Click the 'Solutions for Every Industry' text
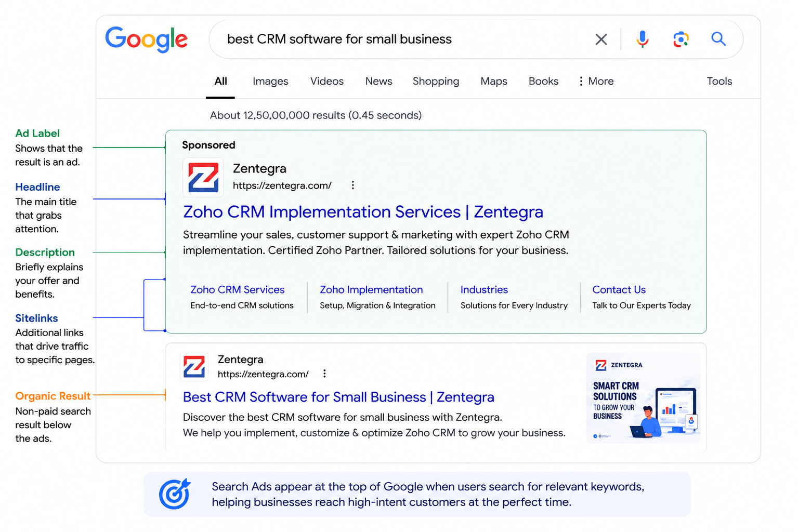798x532 pixels. point(514,305)
